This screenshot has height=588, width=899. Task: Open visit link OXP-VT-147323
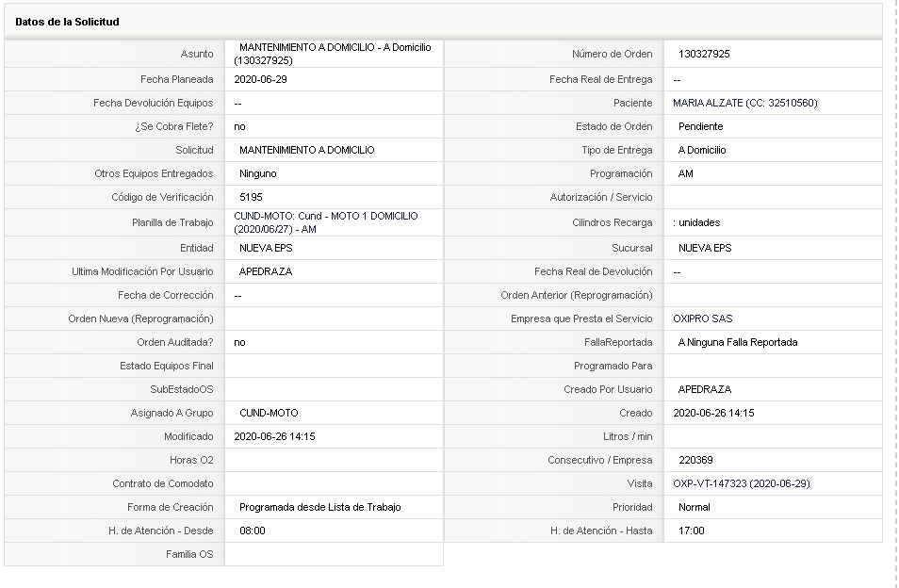742,483
